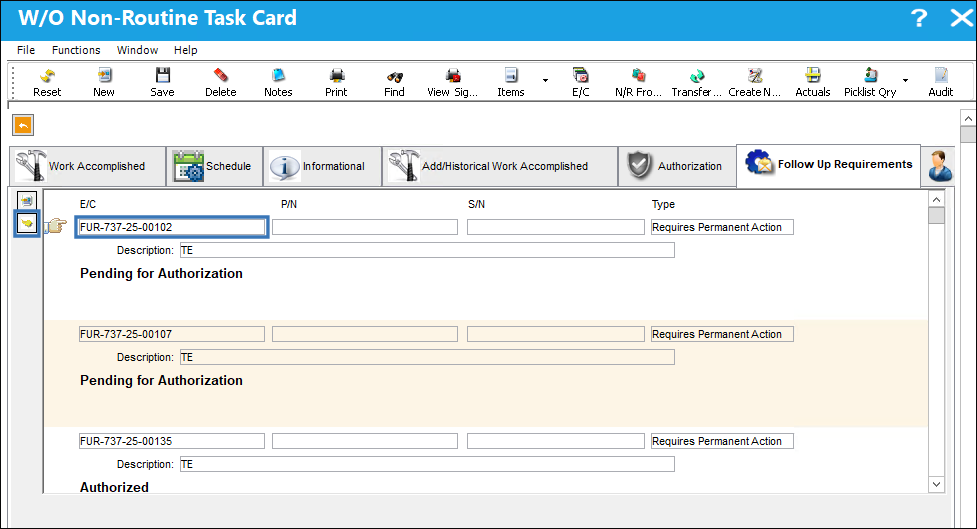Open the person icon tab at far right
The width and height of the screenshot is (977, 529).
tap(940, 166)
